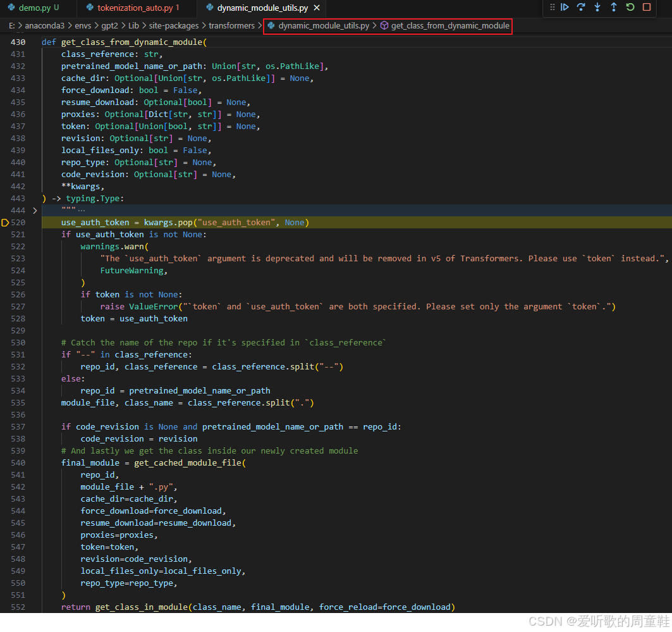Open get_class_from_dynamic_module breadcrumb symbol list
Image resolution: width=672 pixels, height=632 pixels.
(x=450, y=26)
